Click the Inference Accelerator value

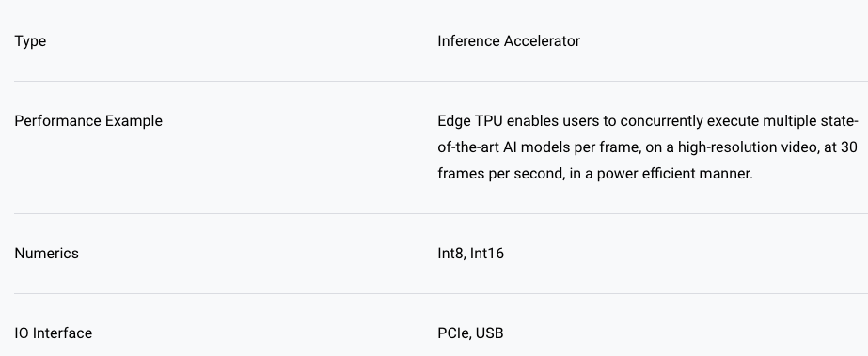[x=509, y=41]
